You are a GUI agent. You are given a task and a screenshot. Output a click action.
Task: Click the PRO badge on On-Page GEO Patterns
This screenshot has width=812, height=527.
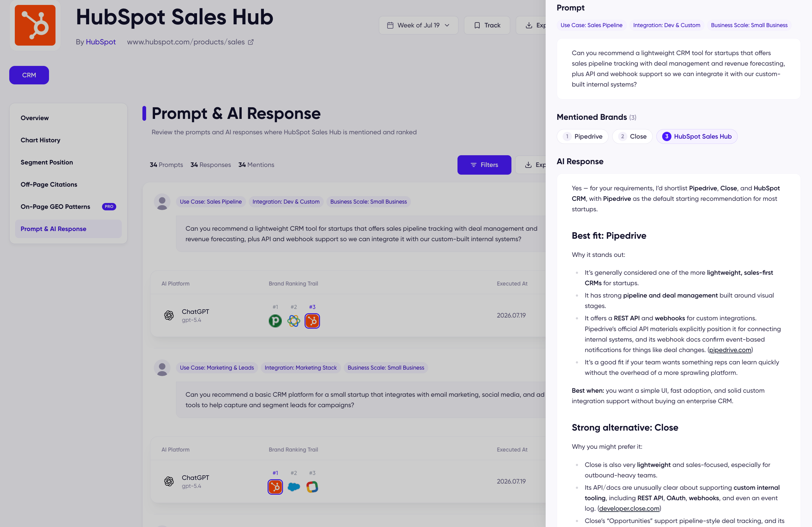click(x=109, y=207)
